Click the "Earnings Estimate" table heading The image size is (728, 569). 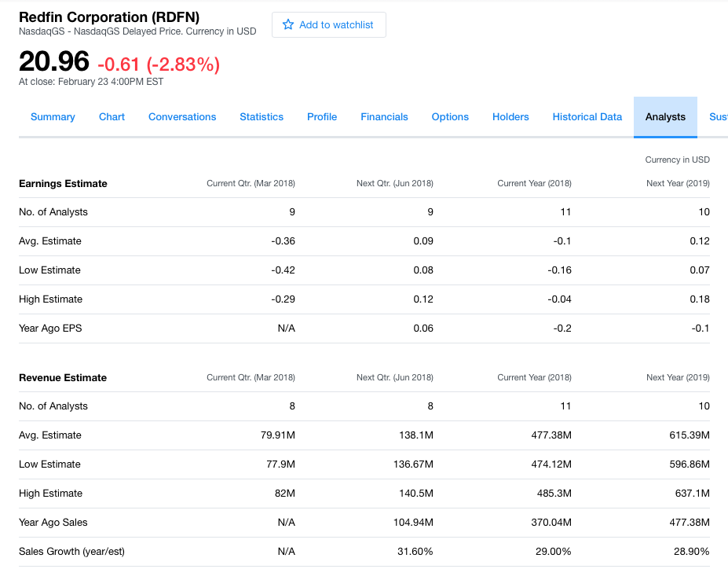(x=63, y=183)
